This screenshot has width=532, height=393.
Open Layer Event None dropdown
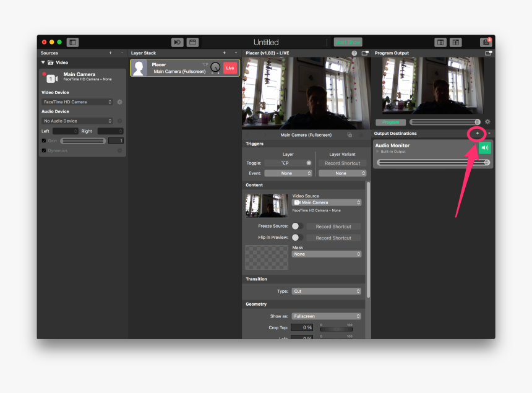288,173
